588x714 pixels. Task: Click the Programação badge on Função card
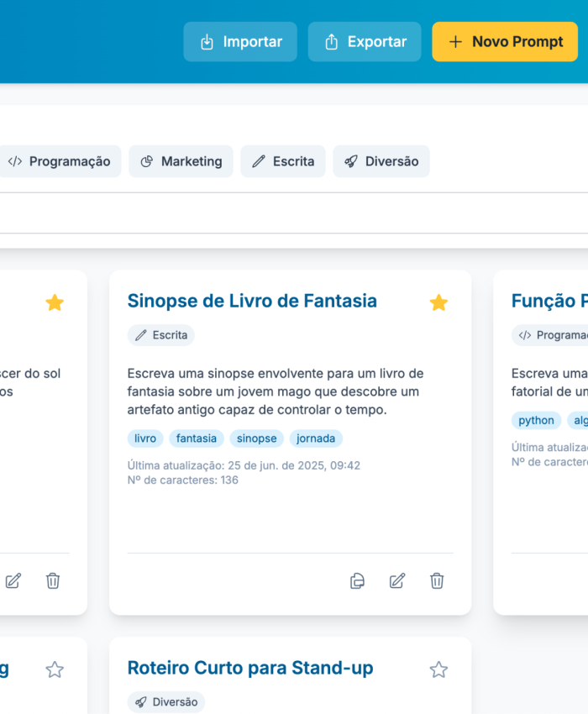549,335
